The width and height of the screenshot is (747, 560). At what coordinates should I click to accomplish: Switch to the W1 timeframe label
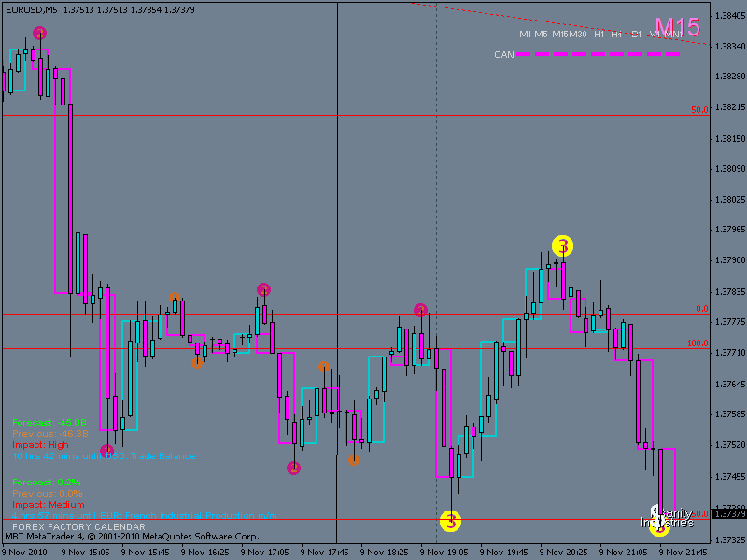click(x=655, y=35)
